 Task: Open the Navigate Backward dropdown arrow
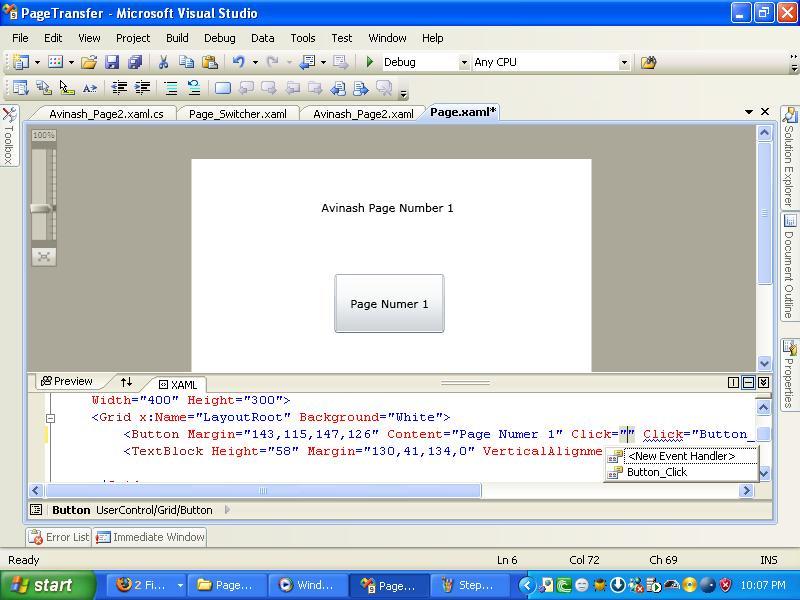click(323, 62)
